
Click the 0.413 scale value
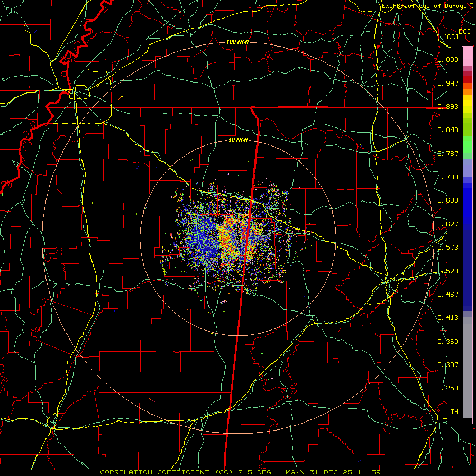(x=448, y=318)
